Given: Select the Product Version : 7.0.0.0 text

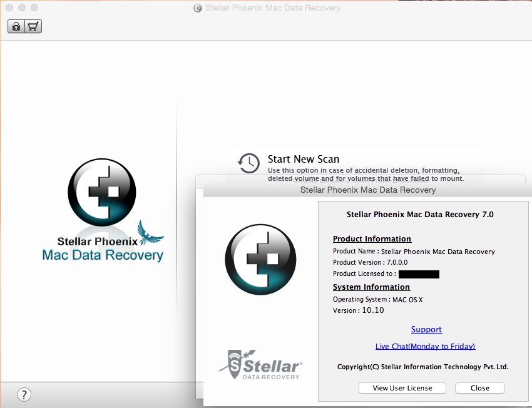Looking at the screenshot, I should tap(370, 262).
